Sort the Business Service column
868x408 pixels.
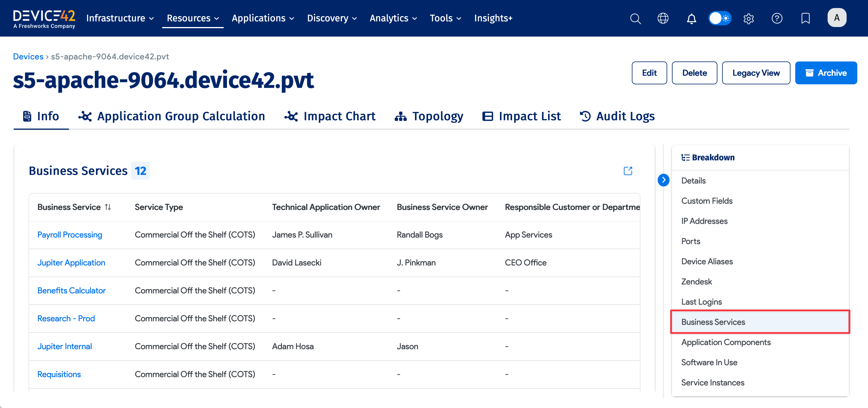[108, 207]
